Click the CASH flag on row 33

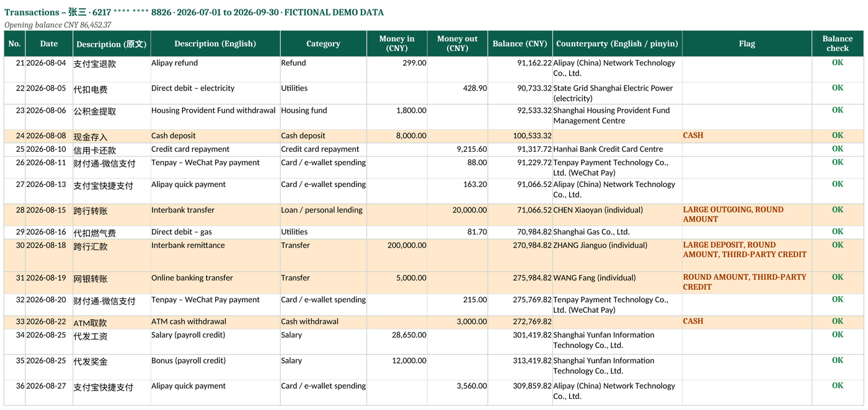(x=746, y=322)
